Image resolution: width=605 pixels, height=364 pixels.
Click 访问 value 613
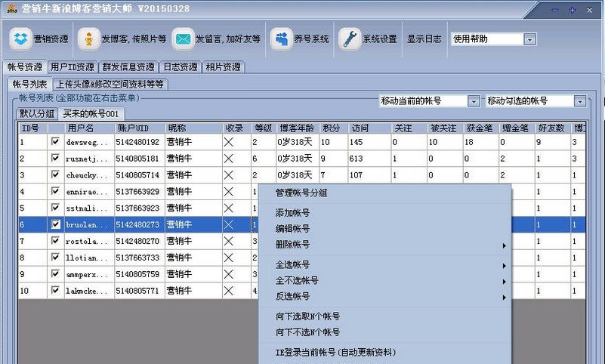pyautogui.click(x=357, y=159)
